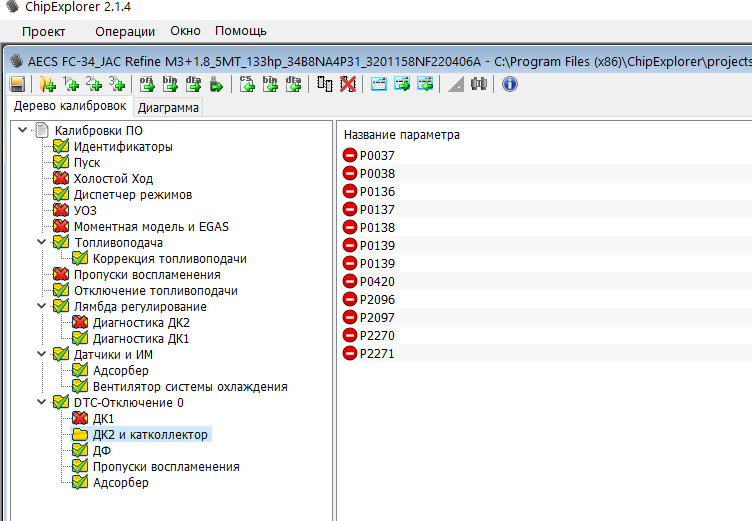
Task: Click the 'cs' checksum toolbar icon
Action: 247,84
